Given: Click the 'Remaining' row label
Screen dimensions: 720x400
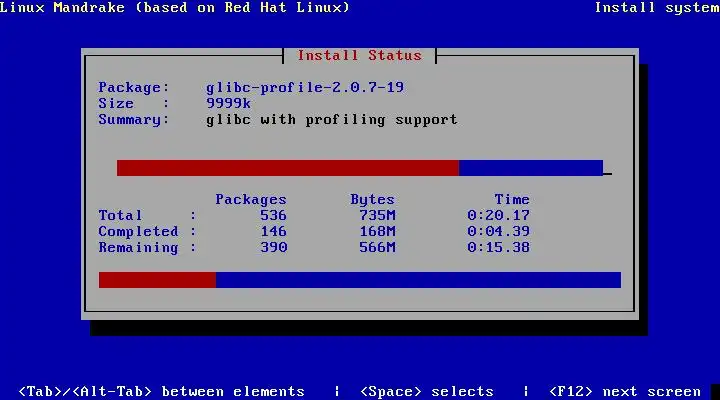Looking at the screenshot, I should pos(138,248).
